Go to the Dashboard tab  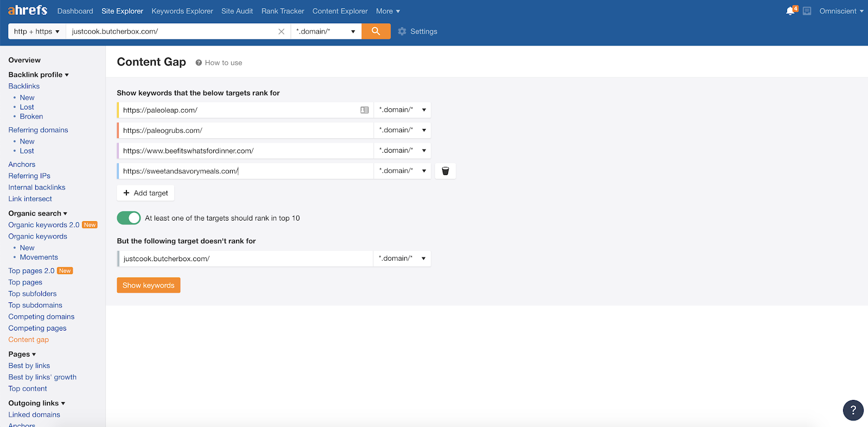tap(75, 11)
